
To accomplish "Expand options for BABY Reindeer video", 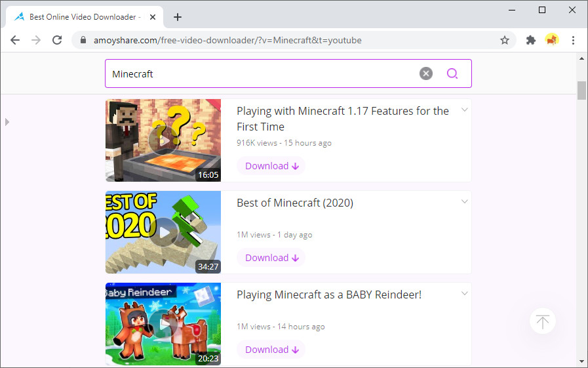I will pos(464,294).
